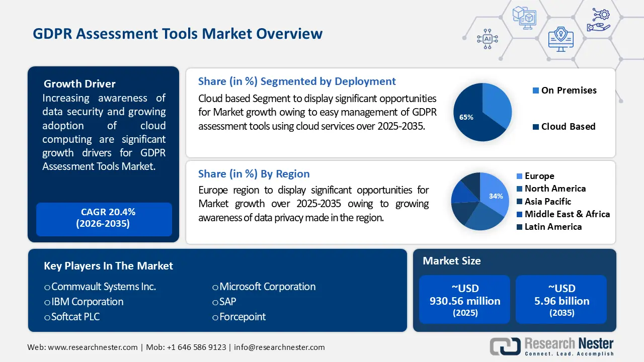Click the Share (in %) By Region heading
This screenshot has height=362, width=644.
click(254, 174)
